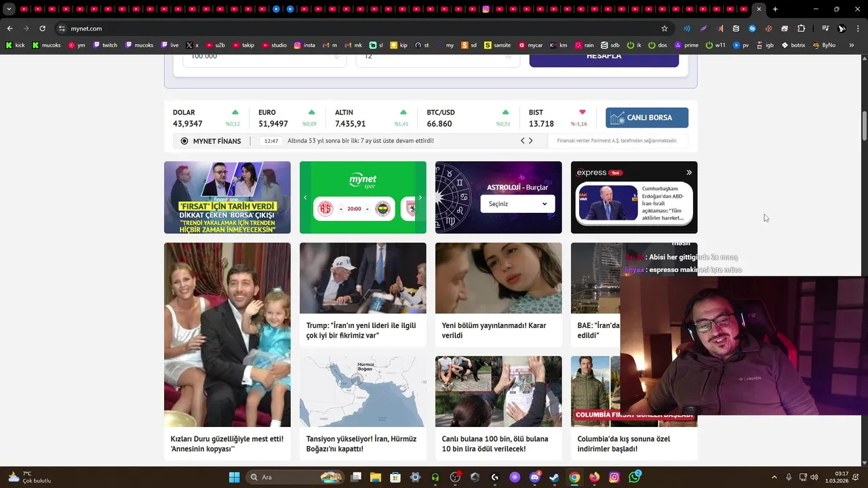Viewport: 868px width, 488px height.
Task: Open the x bookmark
Action: [192, 45]
